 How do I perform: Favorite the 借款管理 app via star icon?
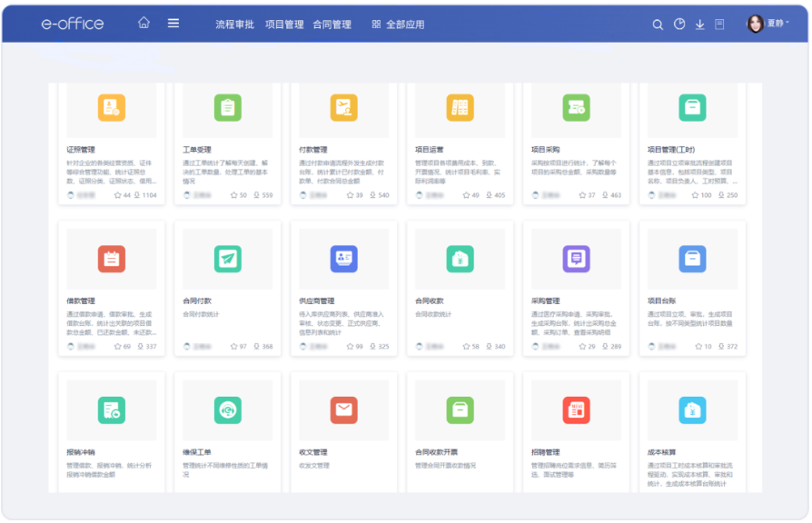[117, 346]
